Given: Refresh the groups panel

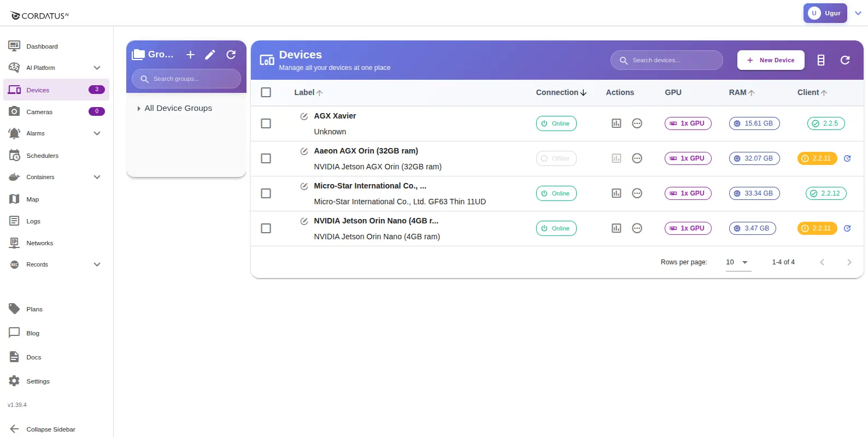Looking at the screenshot, I should [231, 55].
